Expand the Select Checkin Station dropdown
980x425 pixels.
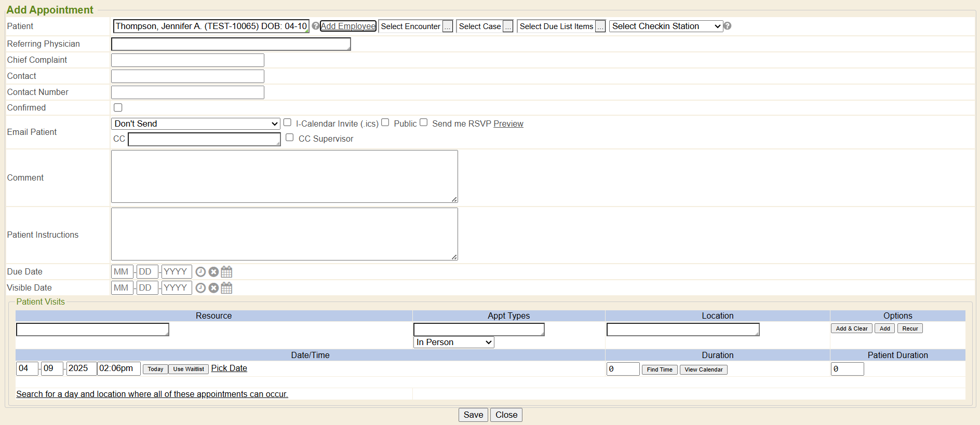(666, 26)
